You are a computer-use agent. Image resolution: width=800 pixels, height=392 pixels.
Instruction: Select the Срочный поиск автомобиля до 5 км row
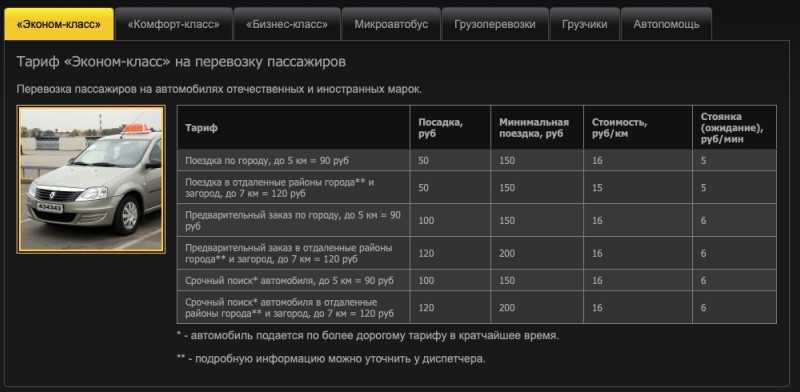pos(477,280)
